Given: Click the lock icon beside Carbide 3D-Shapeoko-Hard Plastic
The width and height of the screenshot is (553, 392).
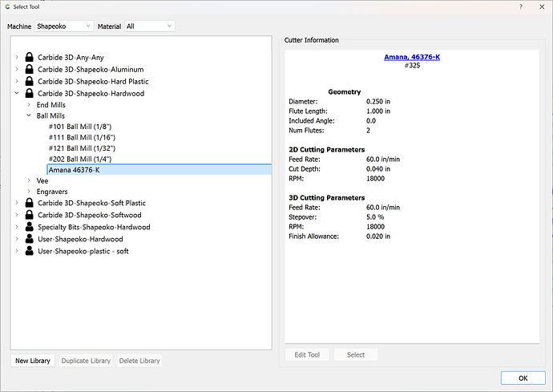Looking at the screenshot, I should coord(30,81).
